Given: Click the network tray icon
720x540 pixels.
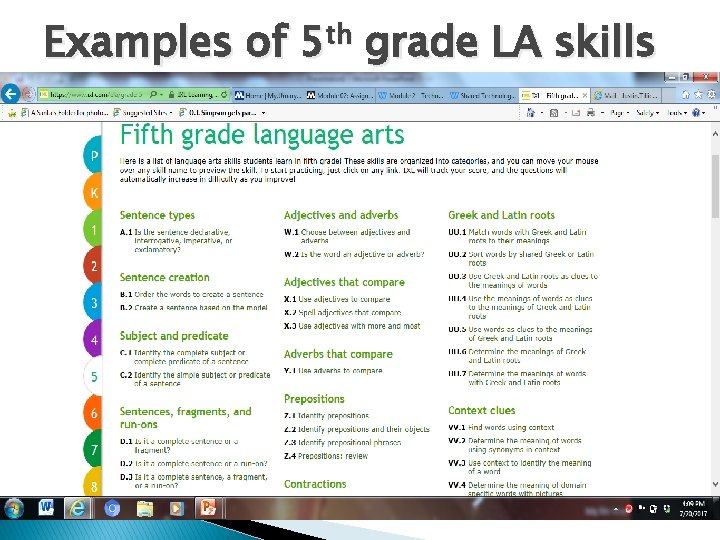Looking at the screenshot, I should [653, 509].
